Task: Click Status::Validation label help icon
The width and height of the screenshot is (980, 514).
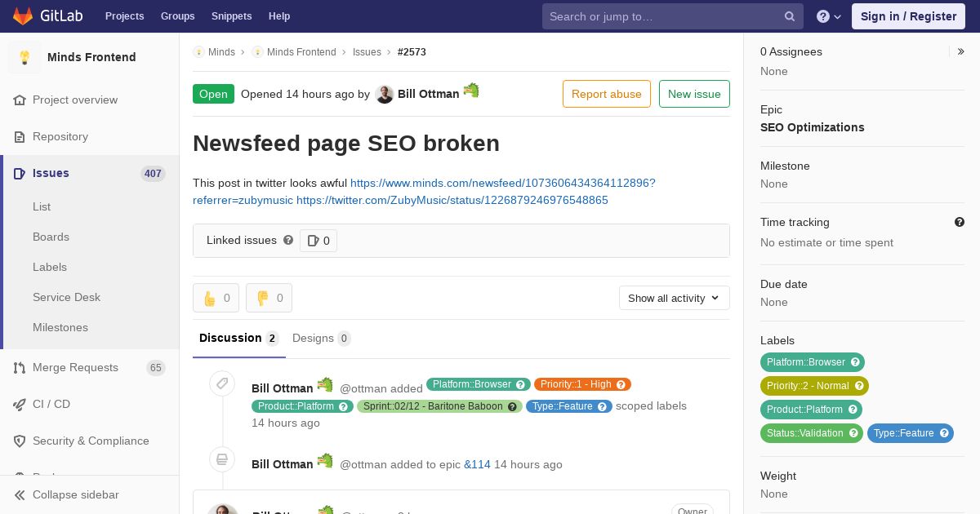Action: [853, 433]
